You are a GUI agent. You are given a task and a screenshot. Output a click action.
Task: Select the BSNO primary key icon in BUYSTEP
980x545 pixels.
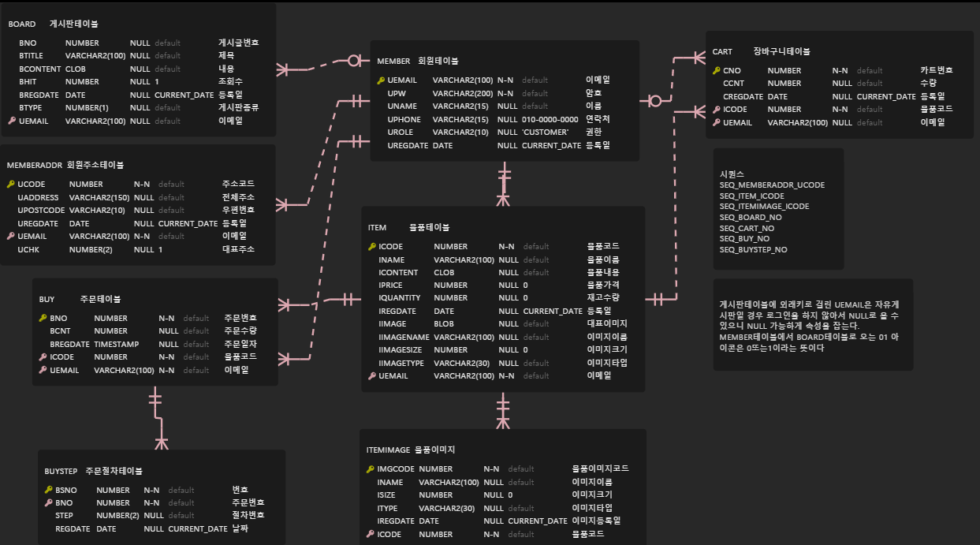point(48,490)
